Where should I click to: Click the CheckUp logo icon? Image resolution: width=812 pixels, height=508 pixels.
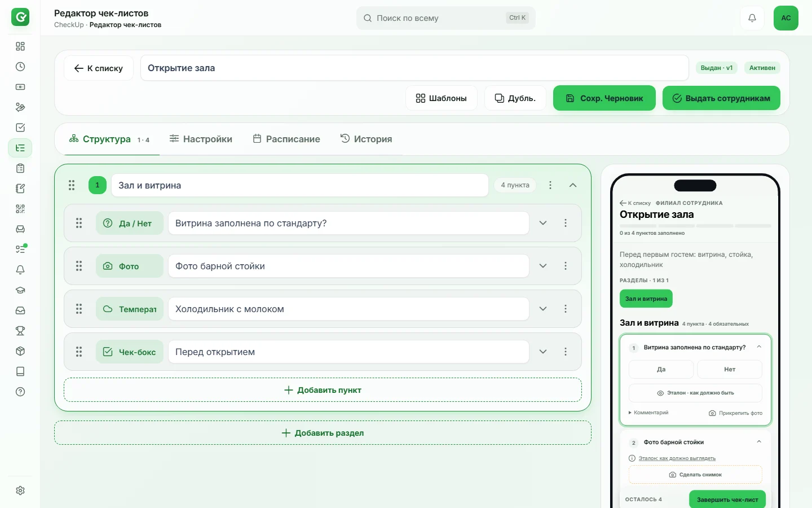tap(20, 17)
